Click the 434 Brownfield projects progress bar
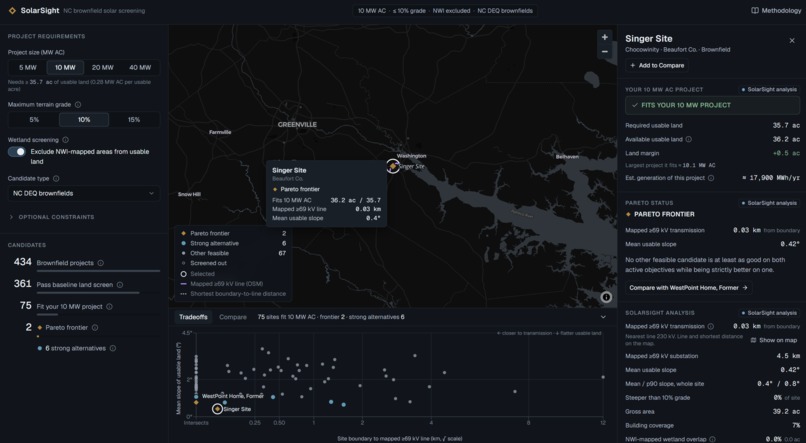 98,271
